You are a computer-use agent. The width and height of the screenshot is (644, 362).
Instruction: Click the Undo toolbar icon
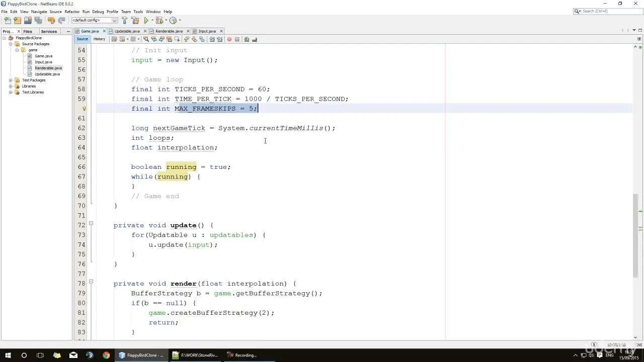51,21
